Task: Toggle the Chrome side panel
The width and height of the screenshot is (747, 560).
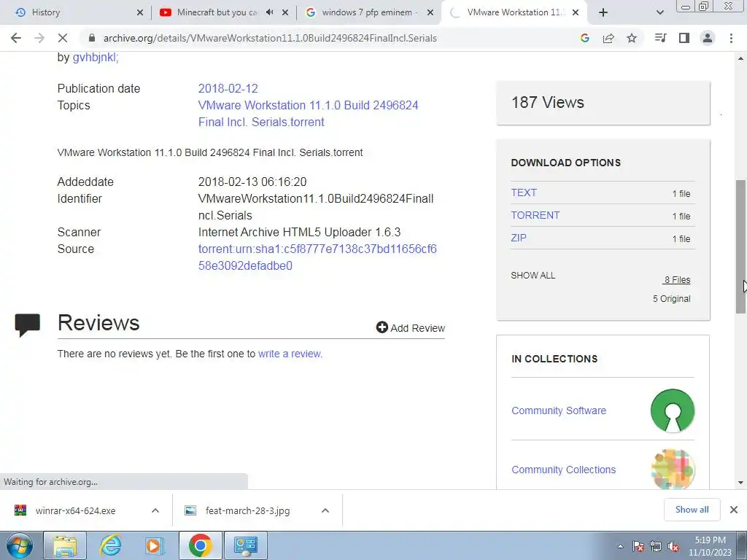Action: [x=684, y=38]
